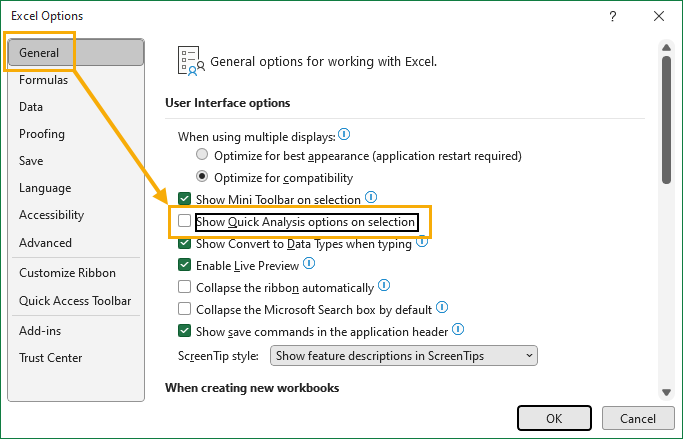Tick Collapse the ribbon automatically checkbox
Viewport: 683px width, 439px height.
click(x=184, y=287)
